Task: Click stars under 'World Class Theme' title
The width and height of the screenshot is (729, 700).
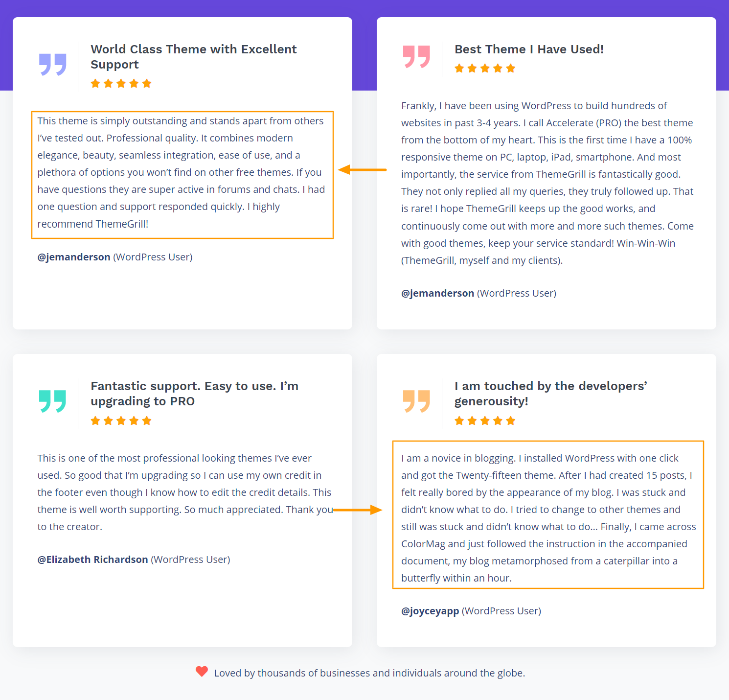Action: pos(121,84)
